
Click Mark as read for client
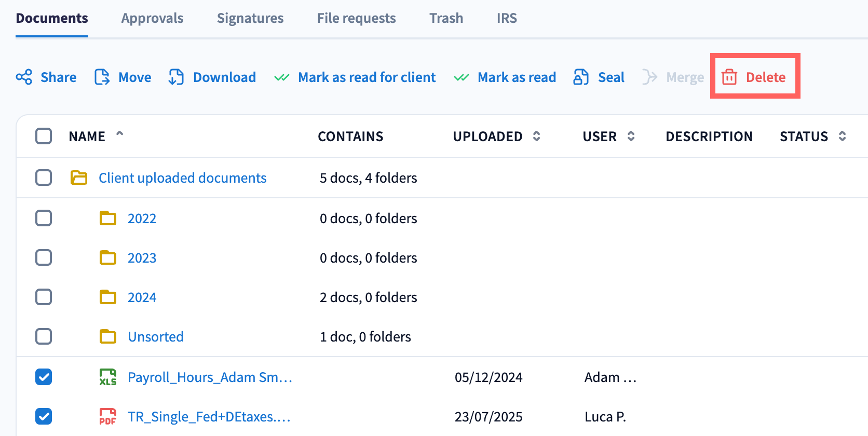coord(367,77)
